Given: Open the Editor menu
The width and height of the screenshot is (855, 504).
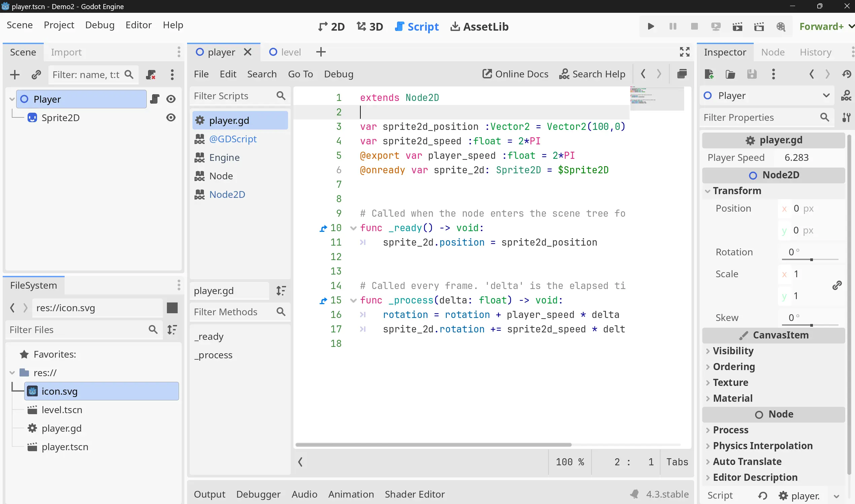Looking at the screenshot, I should coord(139,25).
